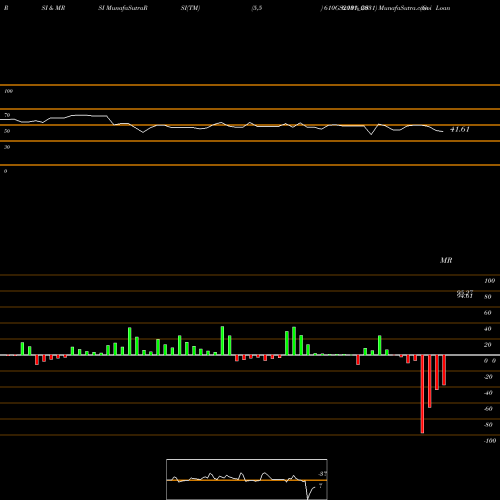Click the 'SI & MR' header label
Viewport: 500px width, 500px height.
pyautogui.click(x=53, y=8)
